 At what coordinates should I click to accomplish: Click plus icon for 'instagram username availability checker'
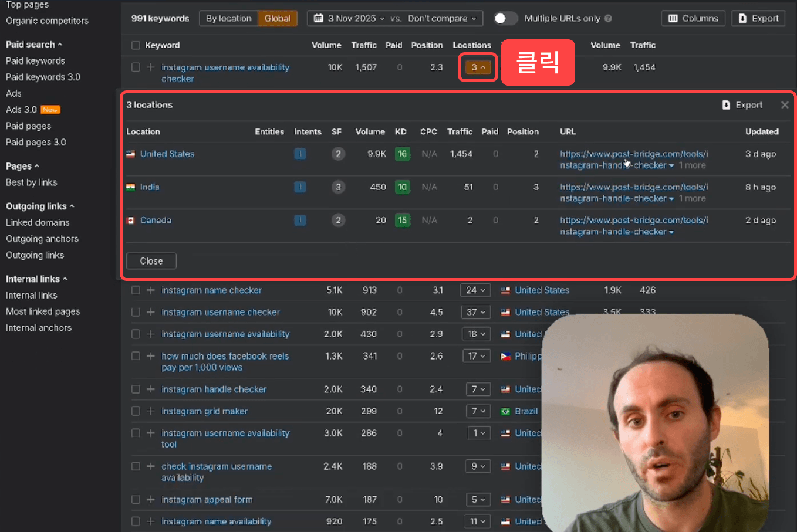(x=151, y=67)
